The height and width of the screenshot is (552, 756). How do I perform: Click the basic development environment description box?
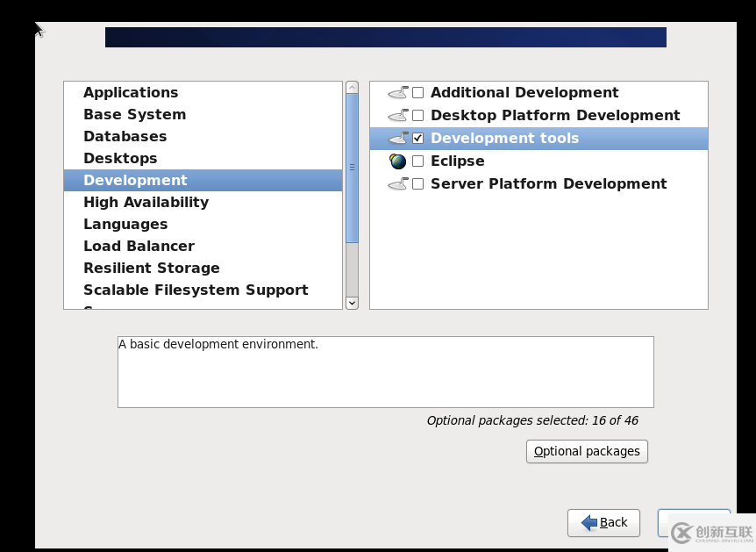click(x=386, y=372)
